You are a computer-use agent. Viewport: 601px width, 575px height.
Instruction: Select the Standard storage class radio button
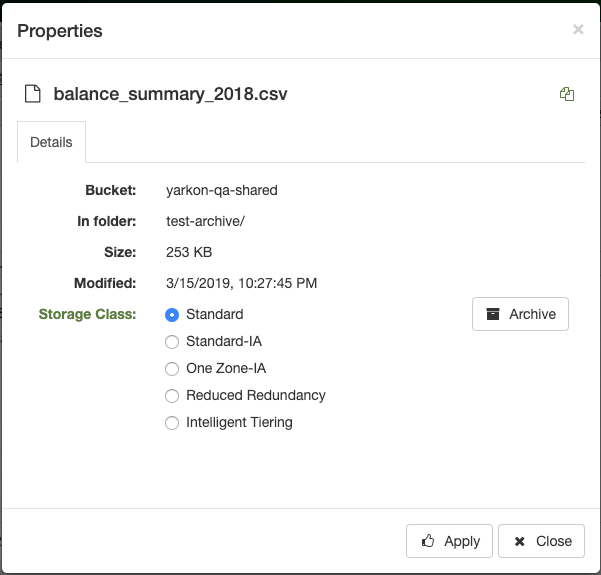(x=172, y=314)
